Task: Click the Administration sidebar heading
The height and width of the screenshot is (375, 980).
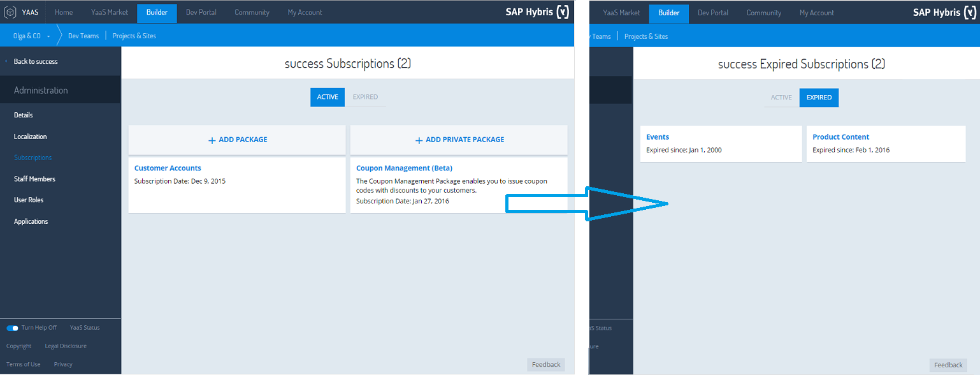Action: [41, 91]
